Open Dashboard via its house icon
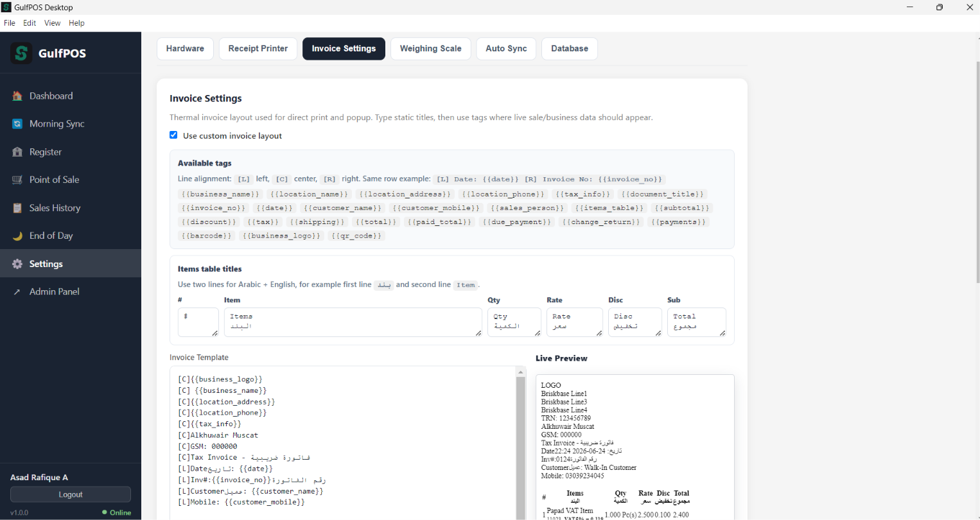The height and width of the screenshot is (520, 980). [x=17, y=96]
